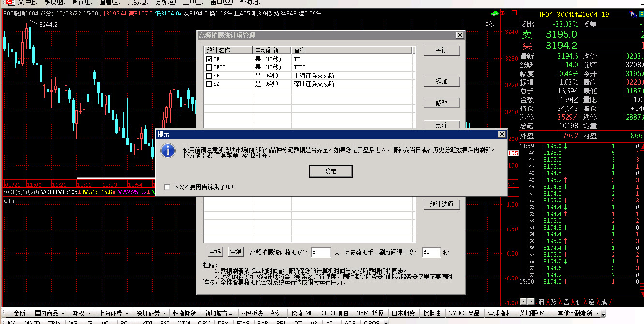Click the history refresh interval seconds field

coord(431,252)
